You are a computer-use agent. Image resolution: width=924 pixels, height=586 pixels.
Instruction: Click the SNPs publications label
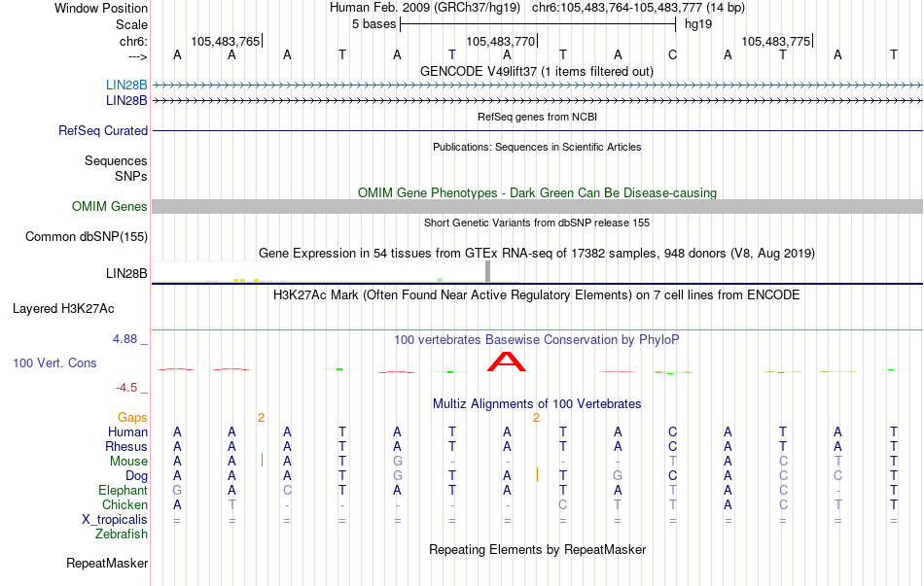pos(131,176)
